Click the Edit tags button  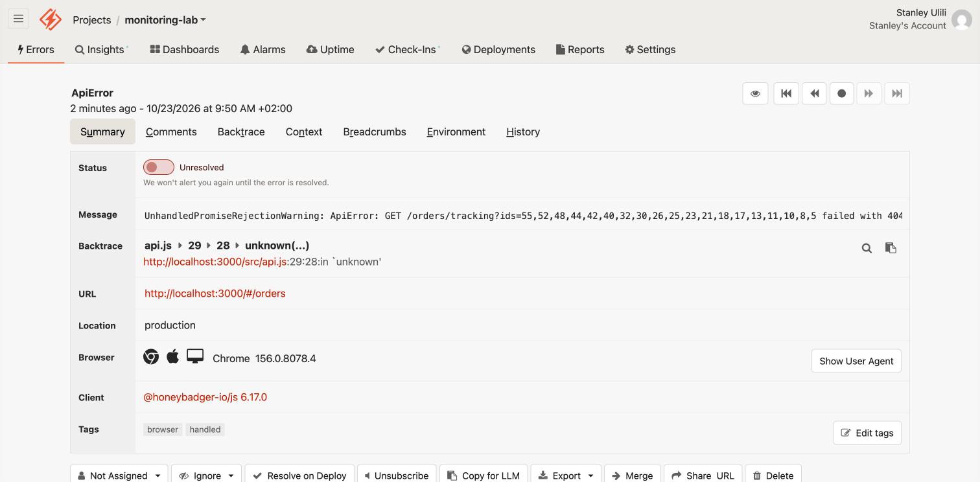point(867,433)
